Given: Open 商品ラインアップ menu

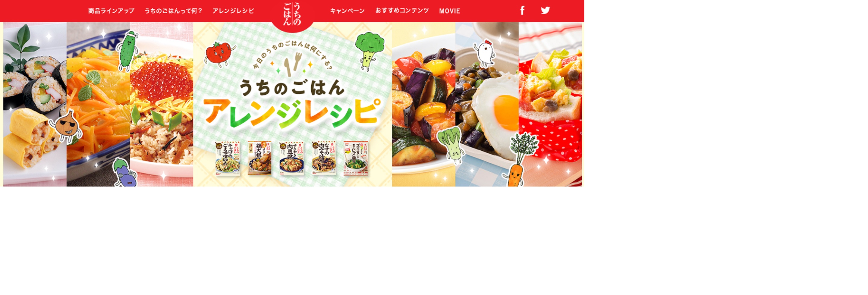Looking at the screenshot, I should pos(111,11).
